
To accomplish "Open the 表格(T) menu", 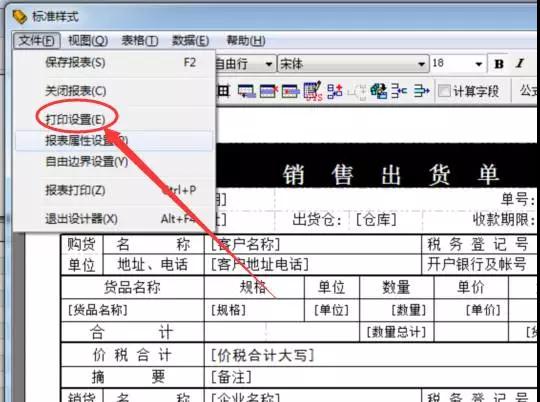I will click(x=140, y=41).
